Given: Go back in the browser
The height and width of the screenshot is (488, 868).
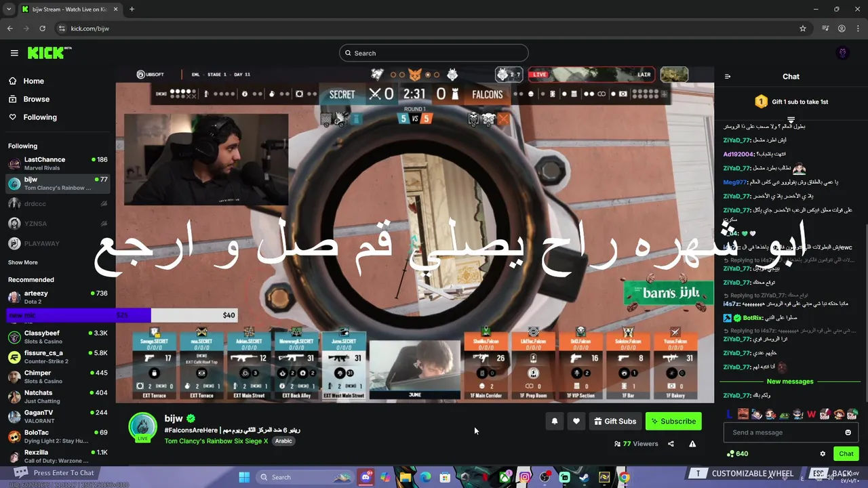Looking at the screenshot, I should pos(10,28).
